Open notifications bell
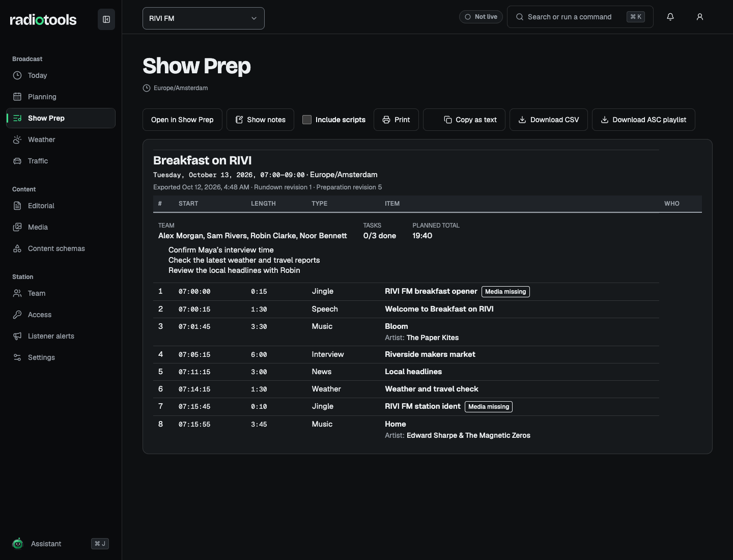Image resolution: width=733 pixels, height=560 pixels. (x=670, y=17)
